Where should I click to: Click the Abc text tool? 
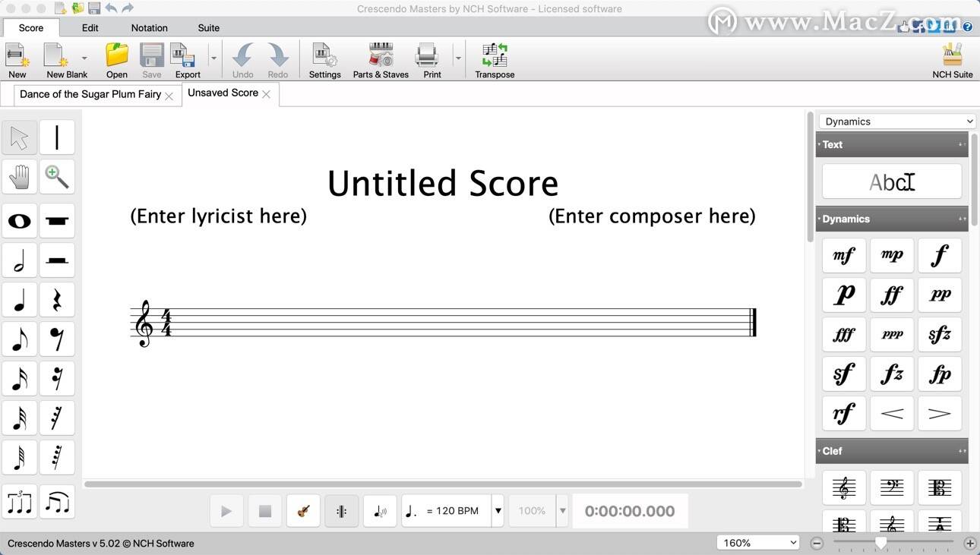[x=892, y=181]
